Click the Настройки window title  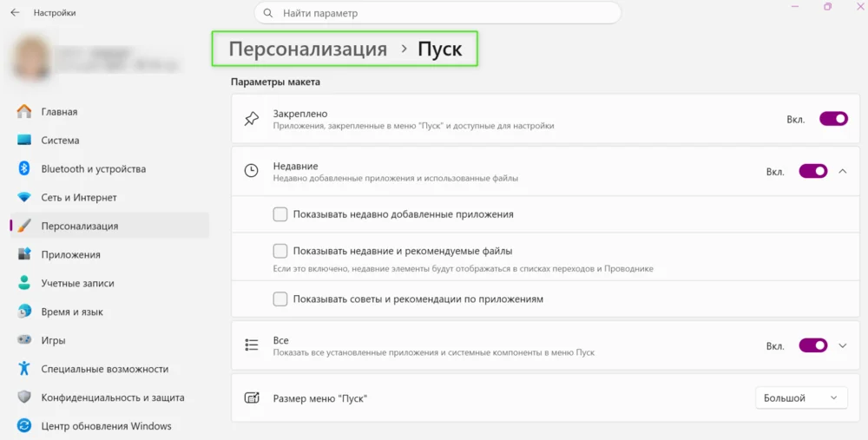pos(54,13)
